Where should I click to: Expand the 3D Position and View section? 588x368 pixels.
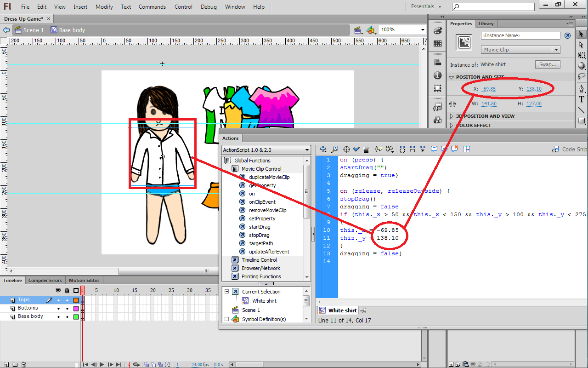478,116
